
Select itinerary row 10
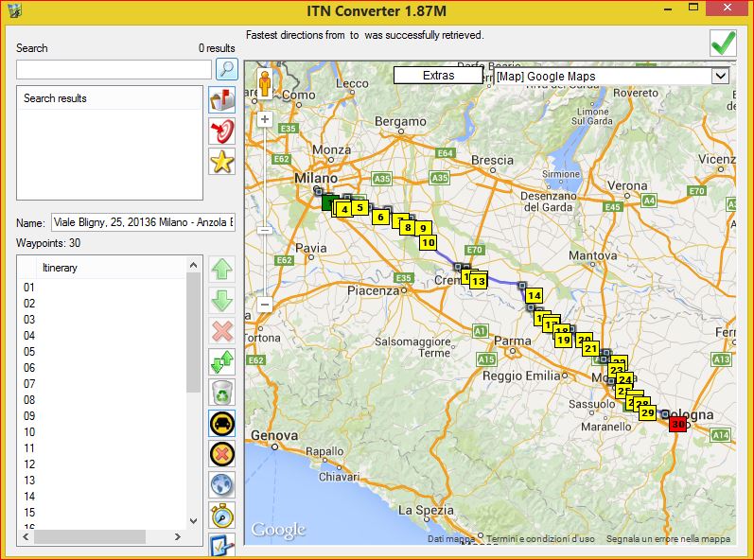click(102, 432)
